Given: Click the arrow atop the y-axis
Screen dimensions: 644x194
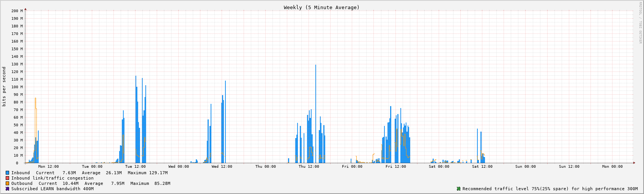Looking at the screenshot, I should pyautogui.click(x=25, y=9).
